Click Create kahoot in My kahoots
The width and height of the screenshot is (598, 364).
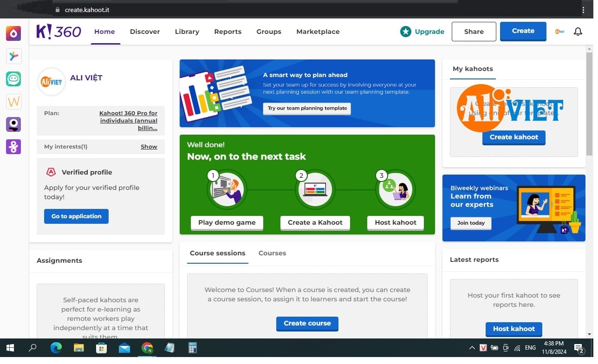point(514,137)
